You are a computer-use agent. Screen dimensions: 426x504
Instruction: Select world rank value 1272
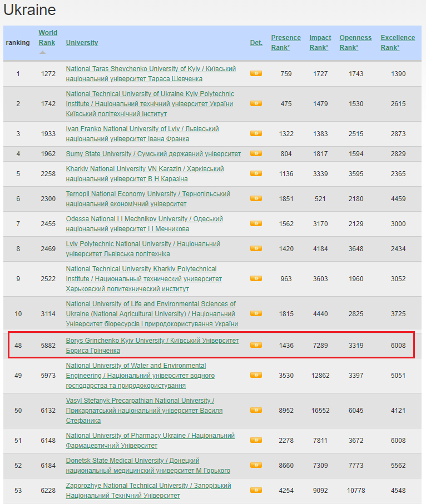pyautogui.click(x=48, y=73)
